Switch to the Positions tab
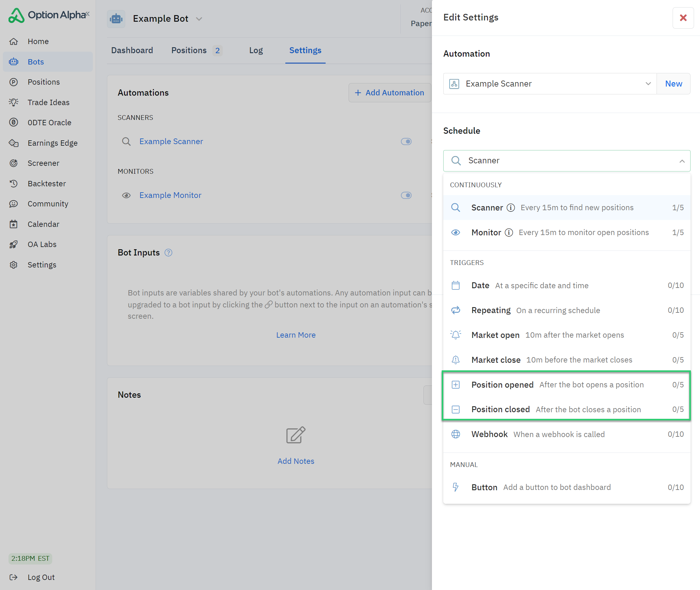The width and height of the screenshot is (700, 590). point(189,51)
